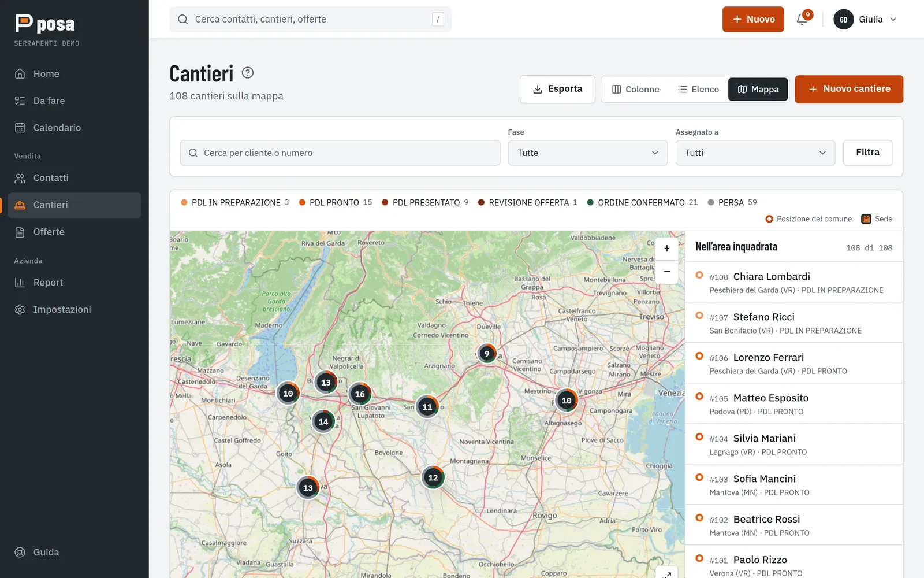Open map cluster 12 near Legnago
This screenshot has width=924, height=578.
(433, 477)
